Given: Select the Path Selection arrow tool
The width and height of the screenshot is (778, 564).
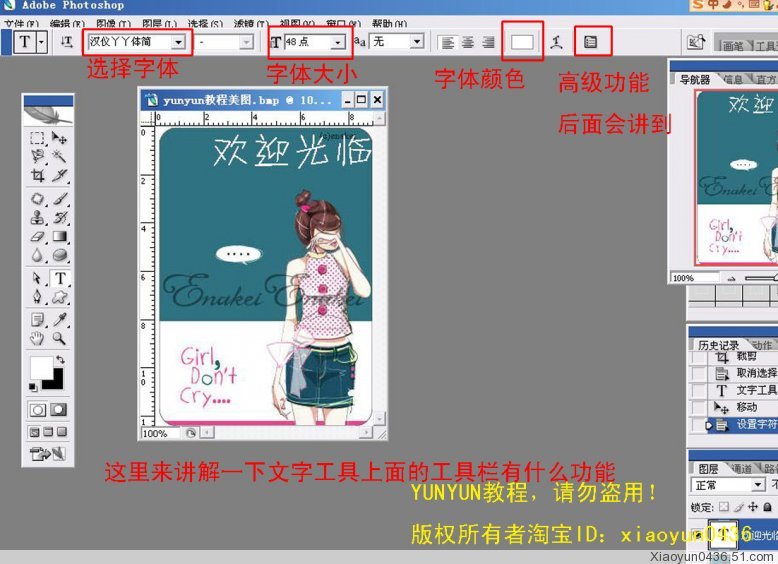Looking at the screenshot, I should tap(38, 278).
